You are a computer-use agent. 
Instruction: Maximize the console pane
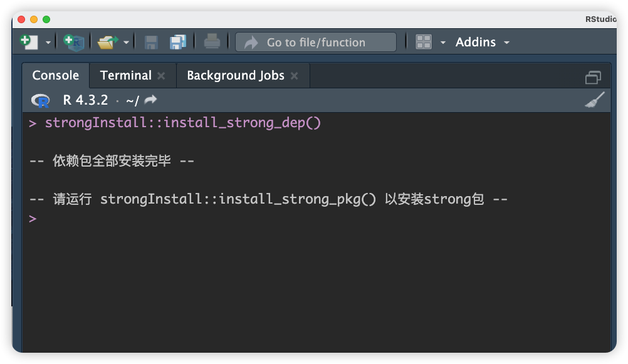click(x=593, y=77)
